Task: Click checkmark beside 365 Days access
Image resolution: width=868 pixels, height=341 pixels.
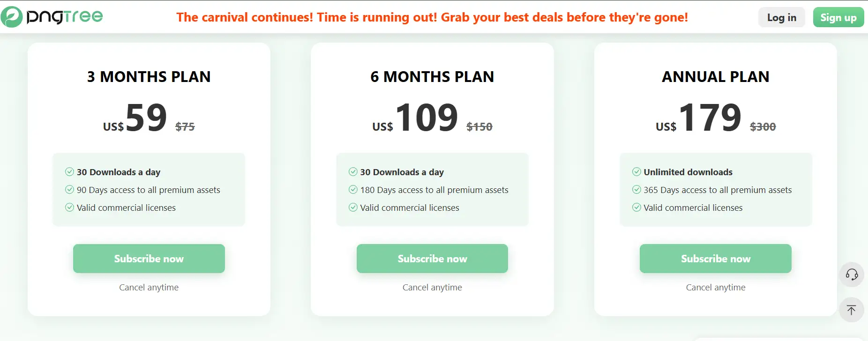Action: coord(636,190)
